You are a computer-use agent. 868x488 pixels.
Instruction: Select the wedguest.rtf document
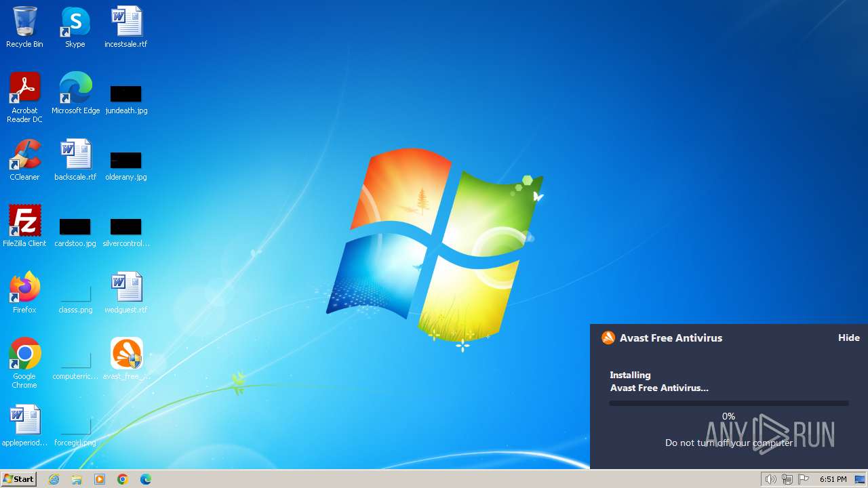(126, 293)
